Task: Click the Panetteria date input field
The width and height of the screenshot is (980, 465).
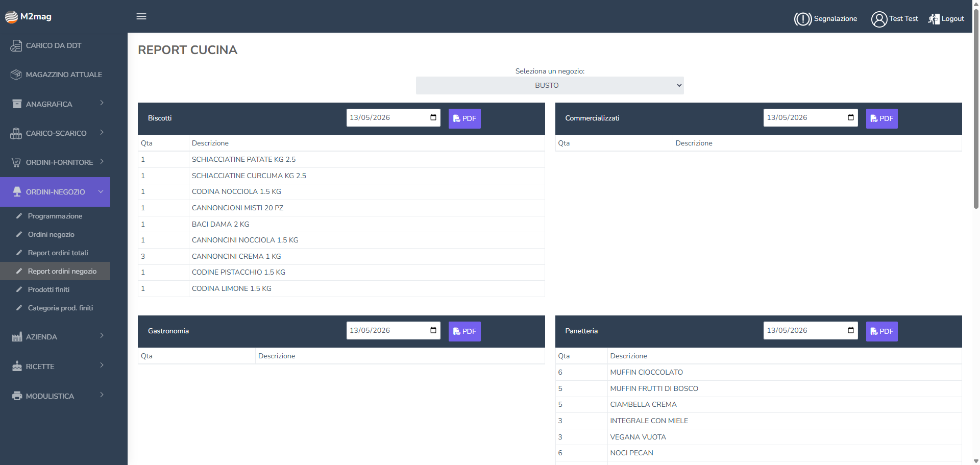Action: pyautogui.click(x=811, y=330)
